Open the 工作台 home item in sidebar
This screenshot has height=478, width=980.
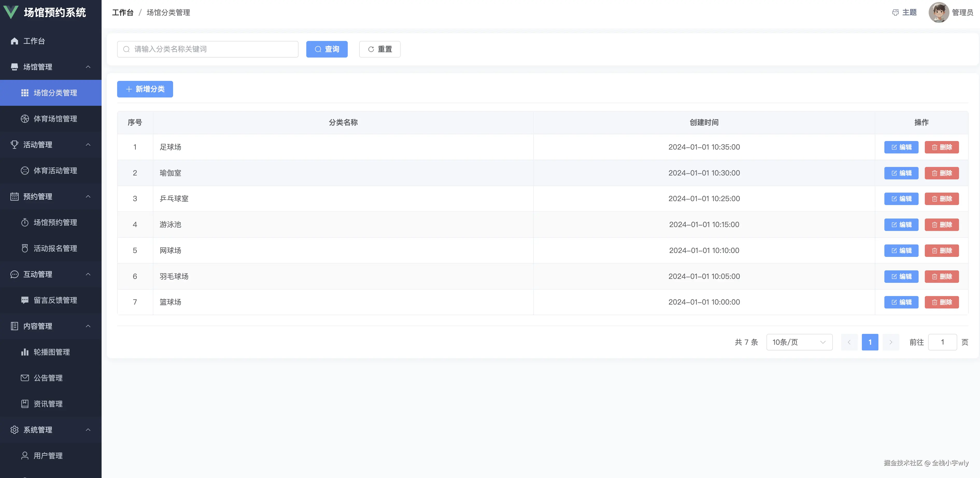[34, 41]
